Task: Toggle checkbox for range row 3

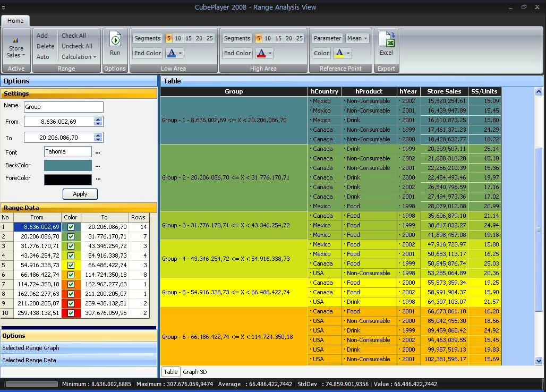Action: pyautogui.click(x=71, y=246)
